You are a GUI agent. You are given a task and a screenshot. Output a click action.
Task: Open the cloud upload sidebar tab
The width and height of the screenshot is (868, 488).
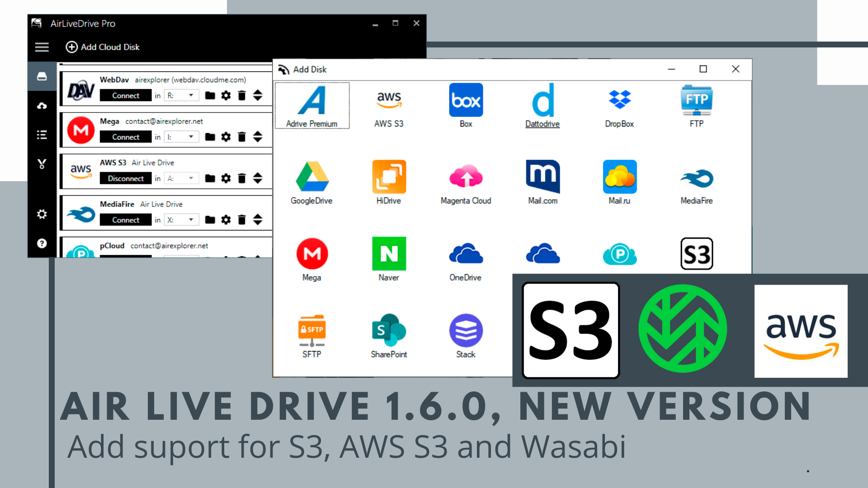(x=42, y=106)
